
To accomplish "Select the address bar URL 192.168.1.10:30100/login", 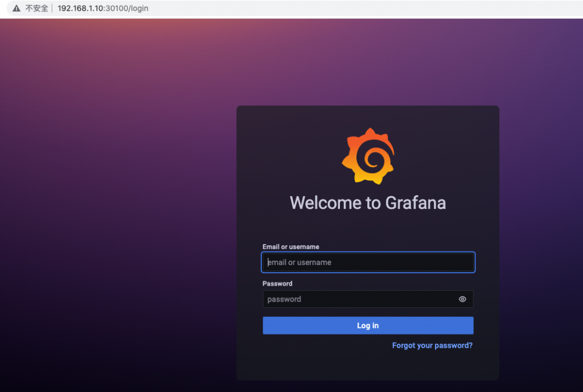I will (x=103, y=8).
